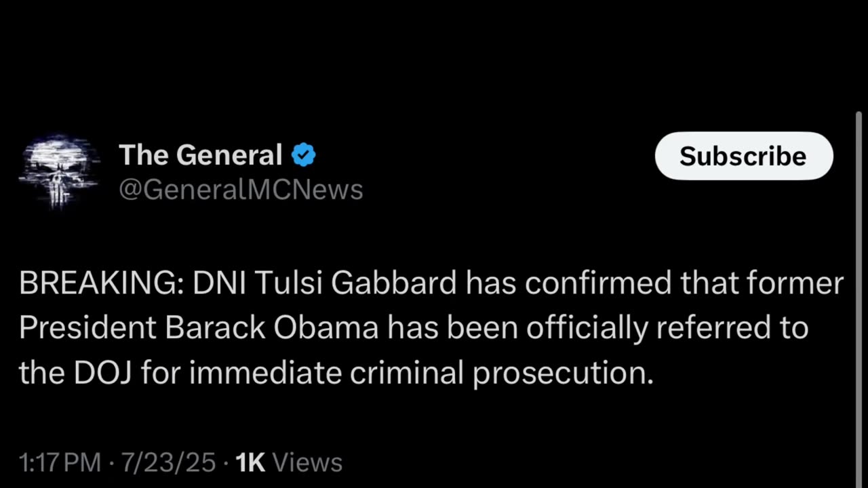Click the name Barack Obama in post

[x=271, y=328]
